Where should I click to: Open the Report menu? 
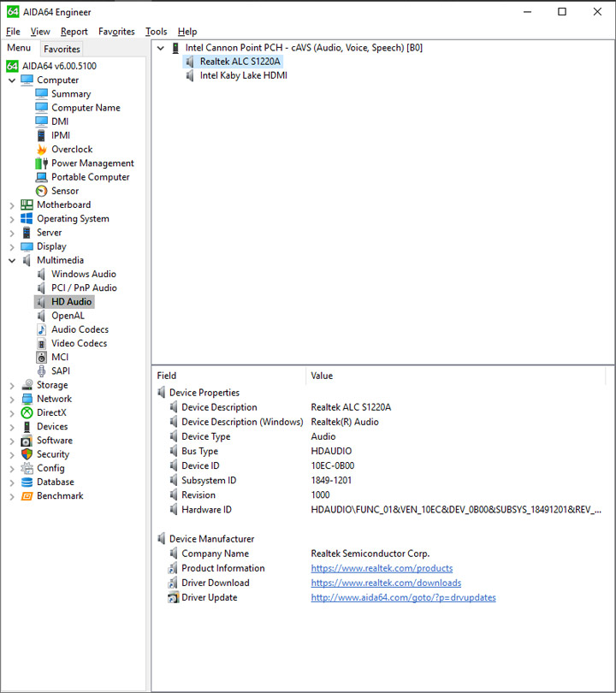coord(74,32)
